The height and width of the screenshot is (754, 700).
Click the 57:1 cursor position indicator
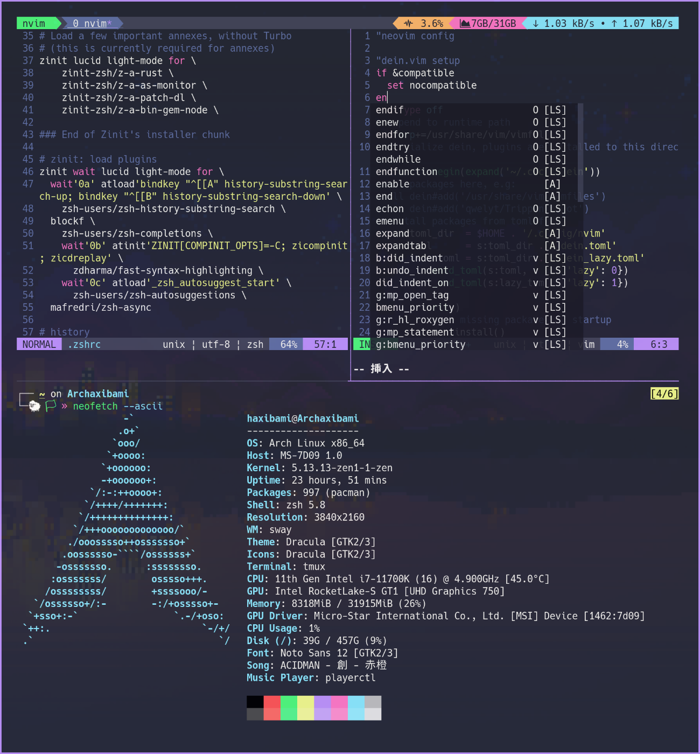coord(325,345)
